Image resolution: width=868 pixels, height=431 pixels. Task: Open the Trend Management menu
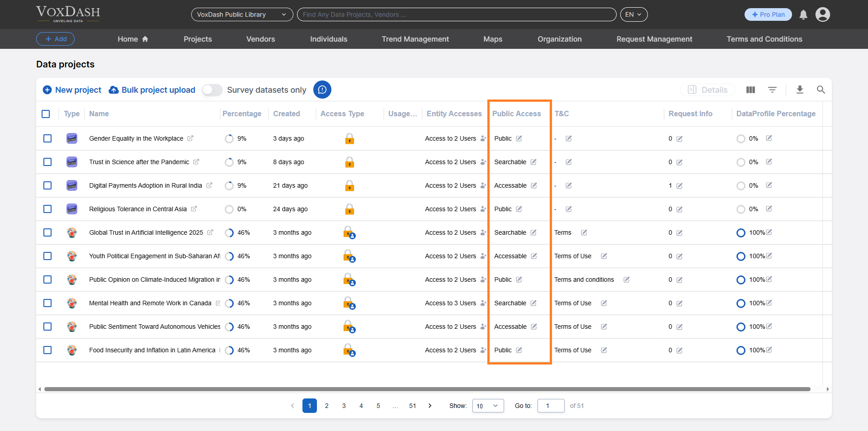coord(415,39)
